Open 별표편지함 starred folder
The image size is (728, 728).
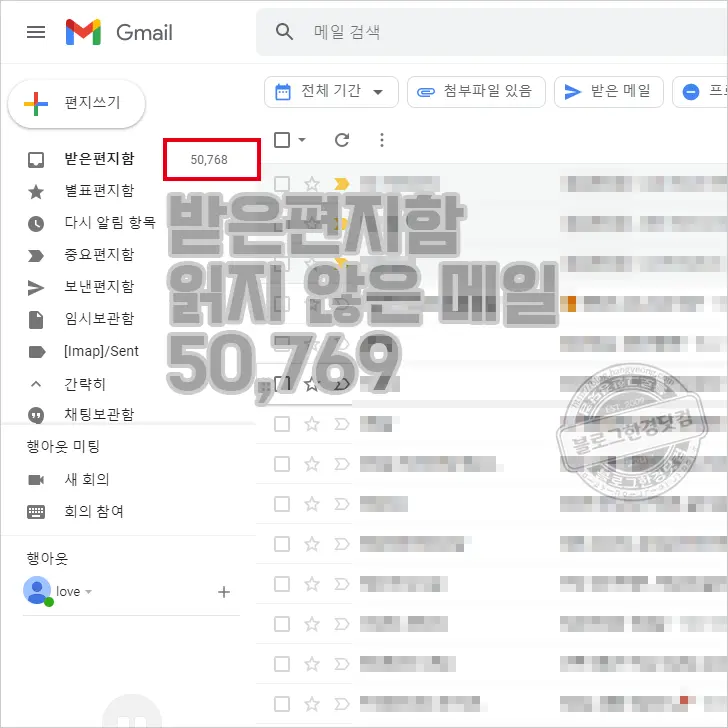point(98,190)
